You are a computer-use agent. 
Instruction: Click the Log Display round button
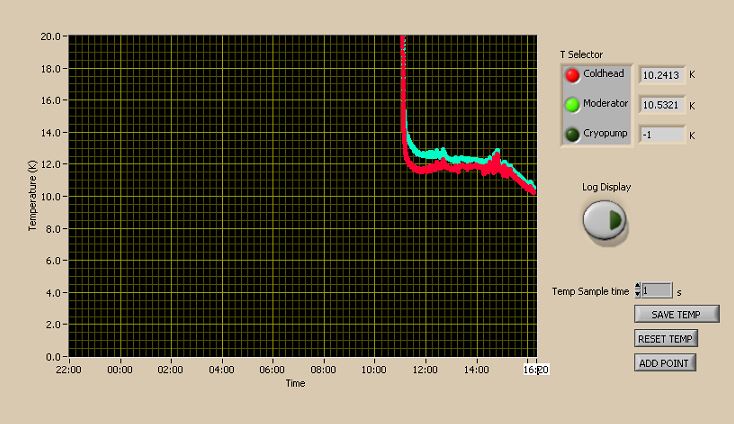[604, 220]
